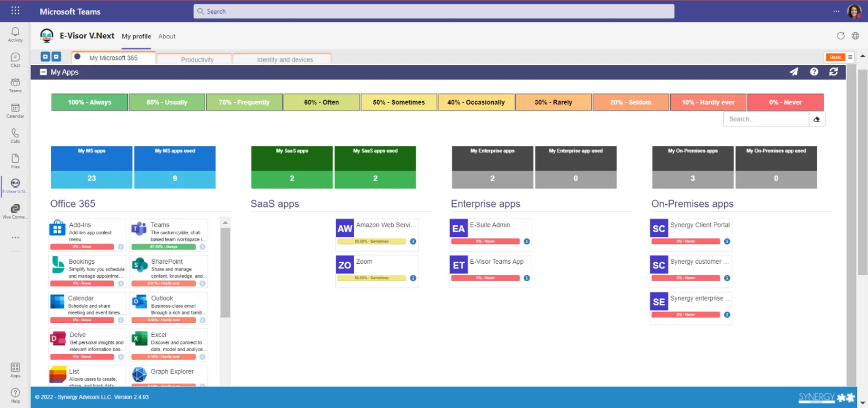Image resolution: width=868 pixels, height=408 pixels.
Task: Click the SharePoint app icon
Action: 139,265
